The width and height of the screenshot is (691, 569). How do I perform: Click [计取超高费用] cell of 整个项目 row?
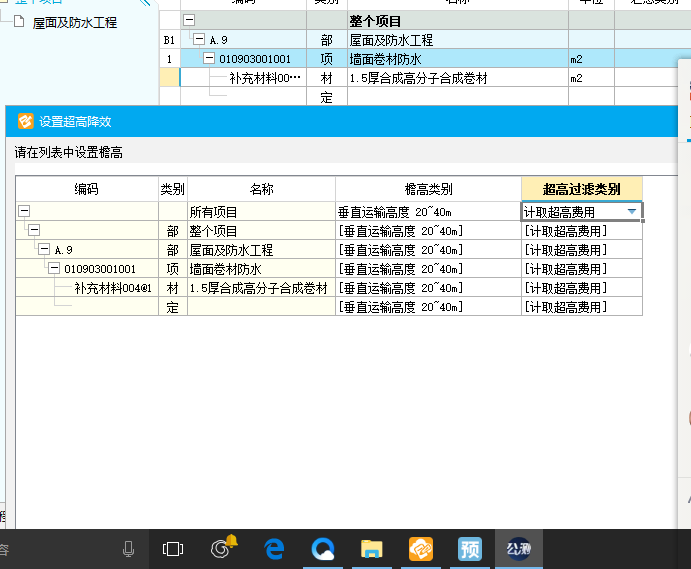coord(582,231)
